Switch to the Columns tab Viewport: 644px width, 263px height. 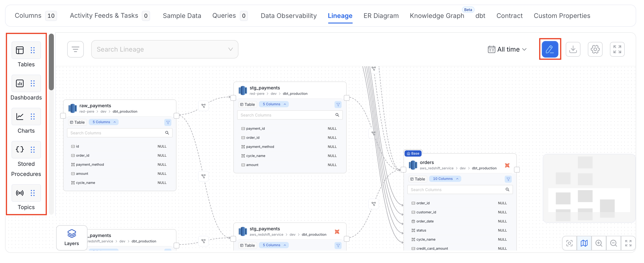[36, 15]
